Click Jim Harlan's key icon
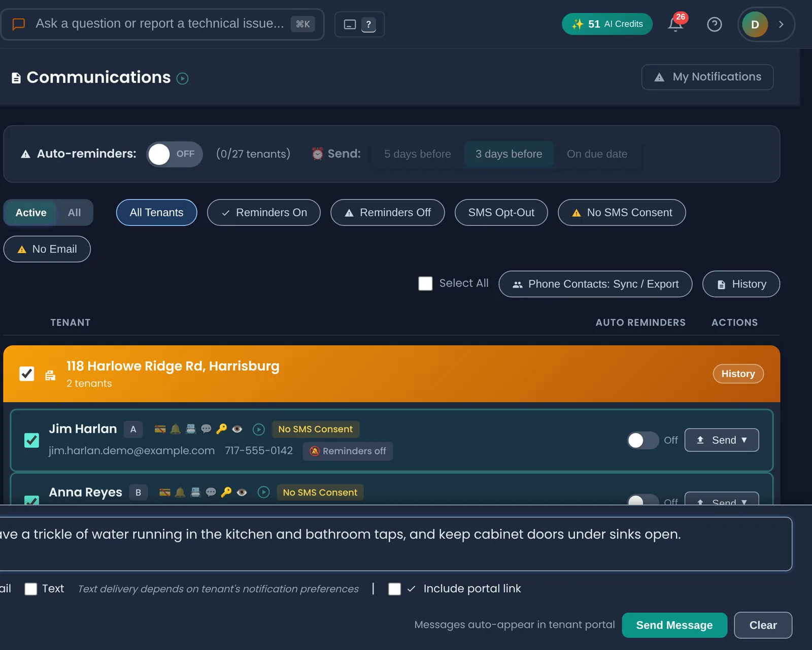The height and width of the screenshot is (650, 812). tap(221, 429)
